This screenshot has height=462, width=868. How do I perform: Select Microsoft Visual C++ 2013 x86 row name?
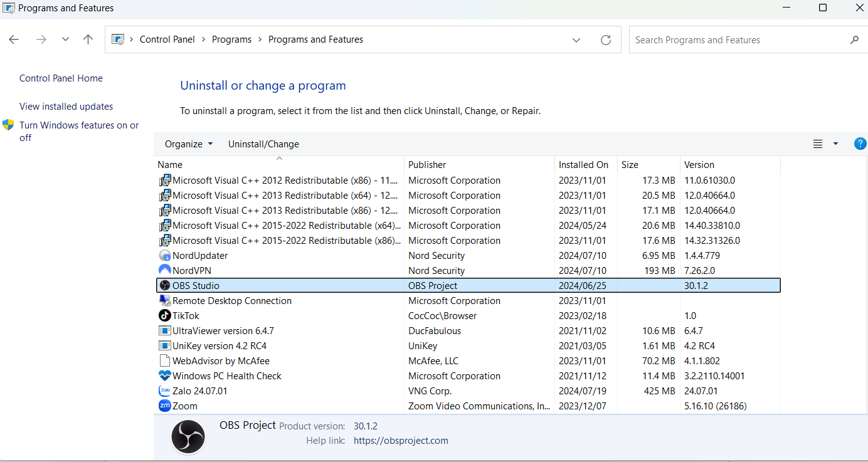(x=285, y=211)
